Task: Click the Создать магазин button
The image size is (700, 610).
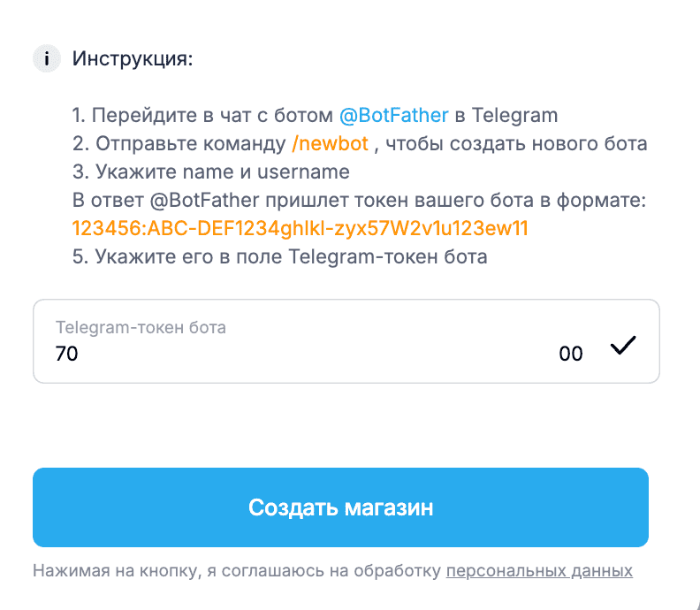Action: [x=340, y=507]
